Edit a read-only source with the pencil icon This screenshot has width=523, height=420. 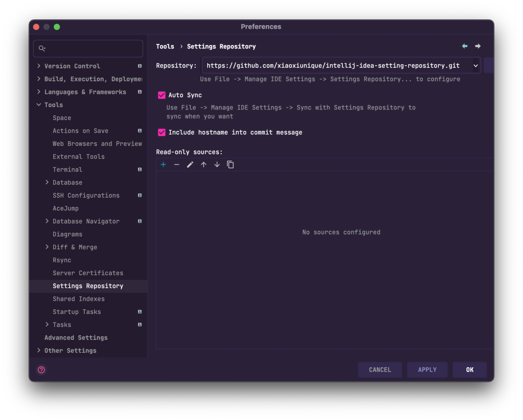point(190,164)
